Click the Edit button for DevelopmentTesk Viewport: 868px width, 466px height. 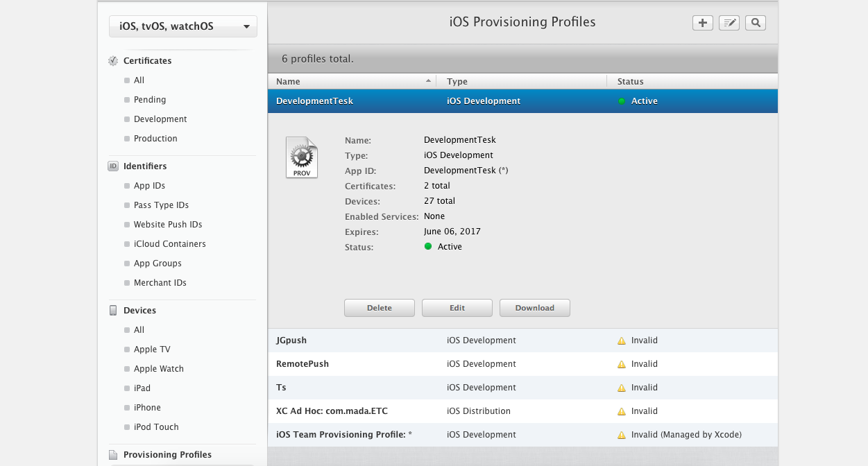click(x=457, y=308)
